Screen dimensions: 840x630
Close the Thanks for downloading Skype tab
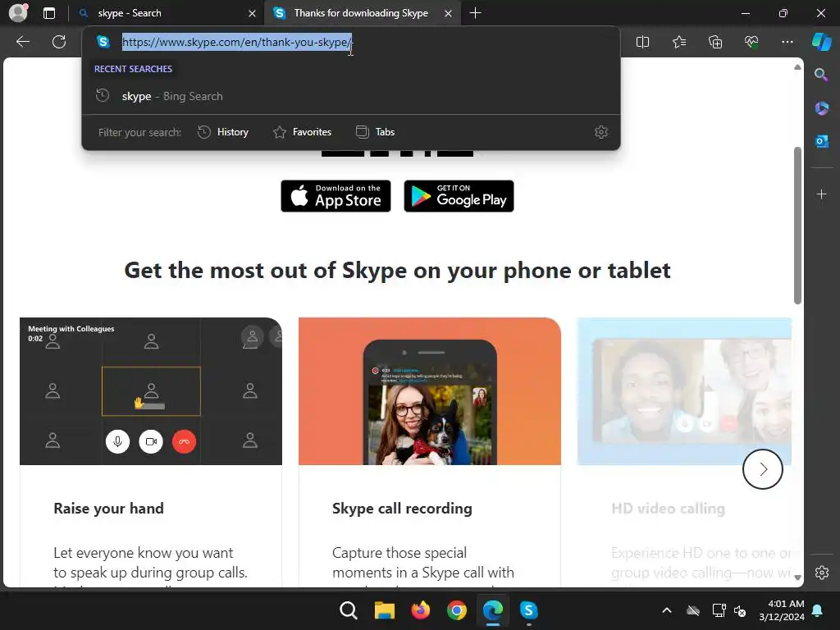[x=449, y=13]
